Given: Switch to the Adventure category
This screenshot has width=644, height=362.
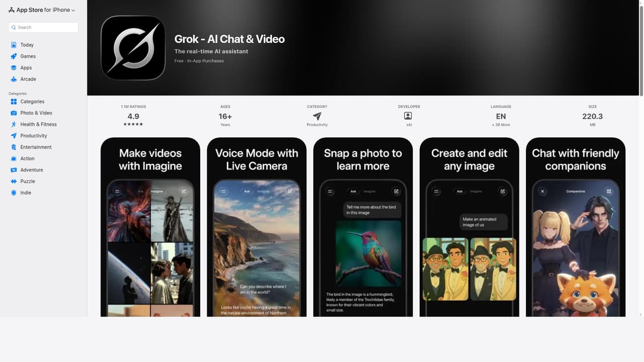Looking at the screenshot, I should 14,169.
